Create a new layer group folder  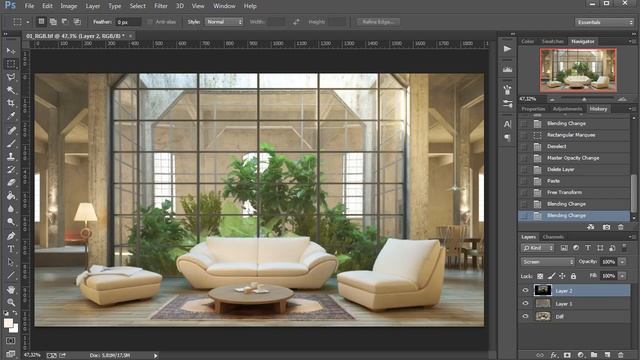594,355
